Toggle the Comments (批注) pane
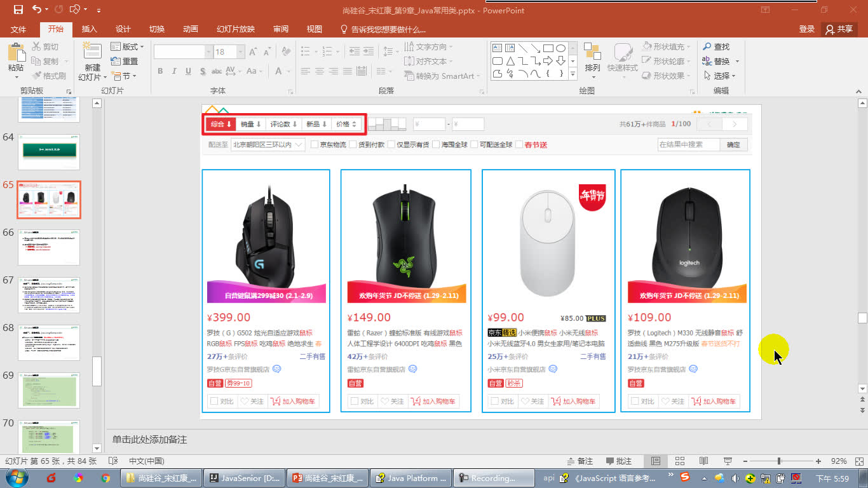Screen dimensions: 868x488 tap(618, 461)
